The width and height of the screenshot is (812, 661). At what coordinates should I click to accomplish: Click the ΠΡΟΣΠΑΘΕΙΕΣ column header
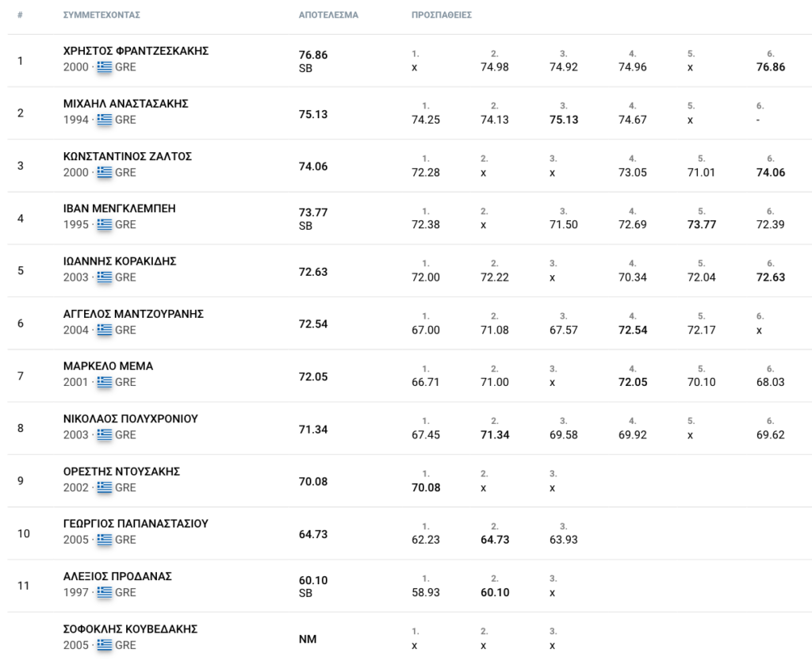[x=442, y=15]
